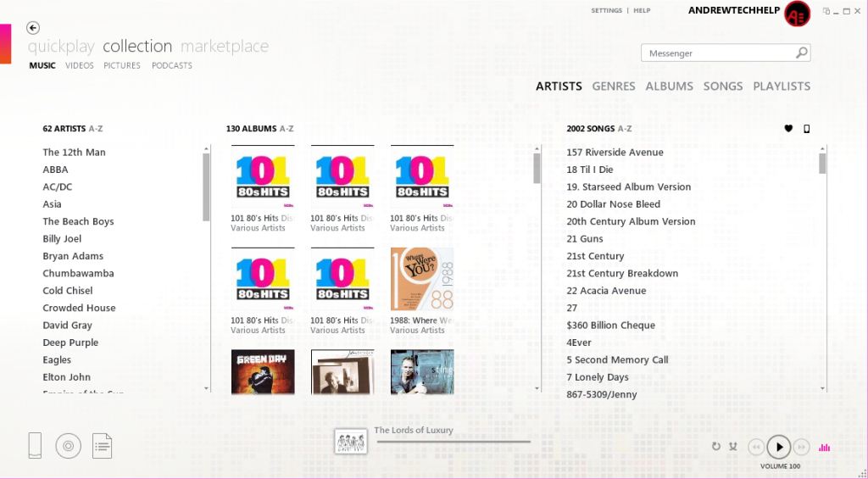The height and width of the screenshot is (479, 868).
Task: Click the compact mode window icon
Action: (826, 10)
